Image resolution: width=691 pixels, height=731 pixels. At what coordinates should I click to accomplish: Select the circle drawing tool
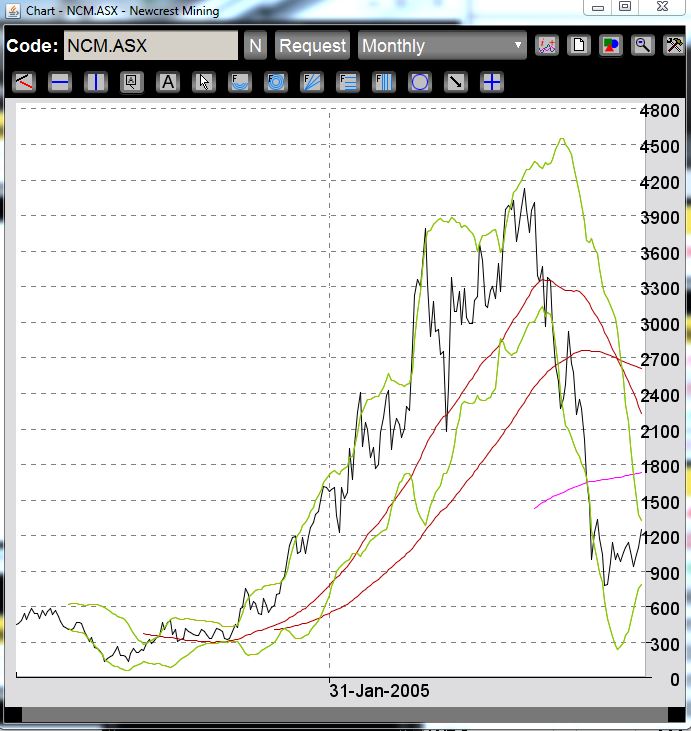420,82
